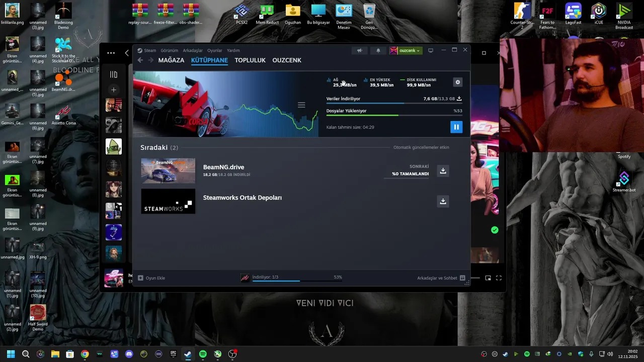Viewport: 644px width, 362px height.
Task: Open Arkadaşlar ve Sohbet panel
Action: 441,278
